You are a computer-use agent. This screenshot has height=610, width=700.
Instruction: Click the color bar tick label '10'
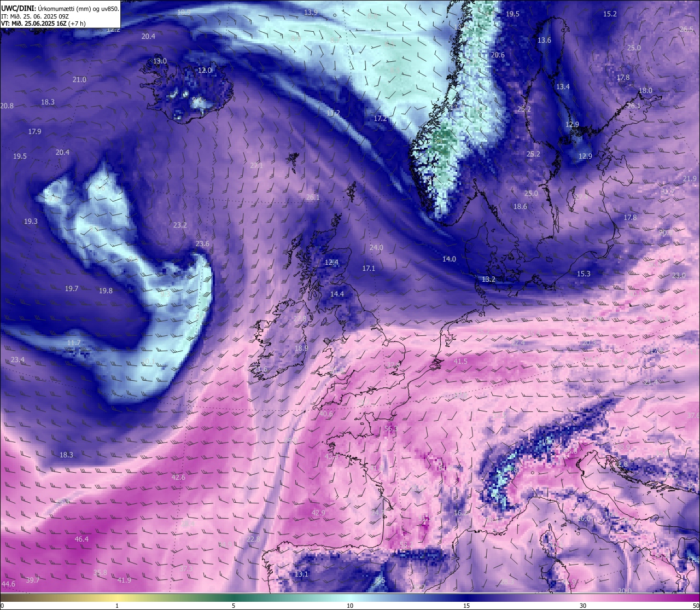[x=350, y=606]
